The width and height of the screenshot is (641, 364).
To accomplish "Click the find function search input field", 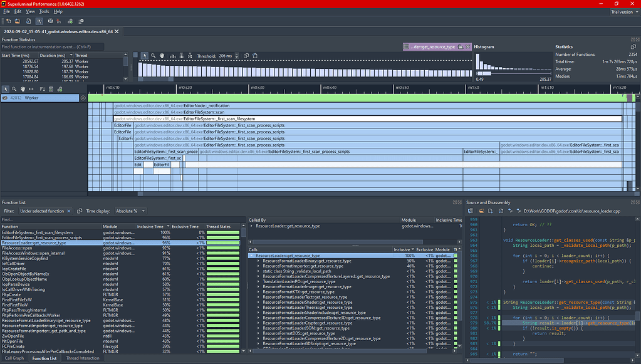I will coord(50,46).
